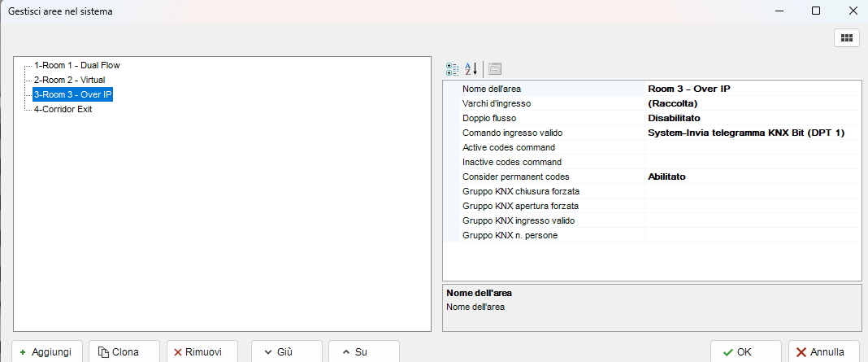Move the area down with Giù

tap(278, 352)
